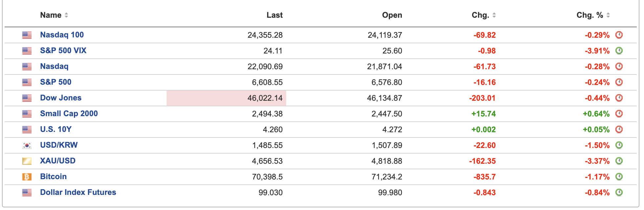Open the S&P 500 VIX link

63,51
